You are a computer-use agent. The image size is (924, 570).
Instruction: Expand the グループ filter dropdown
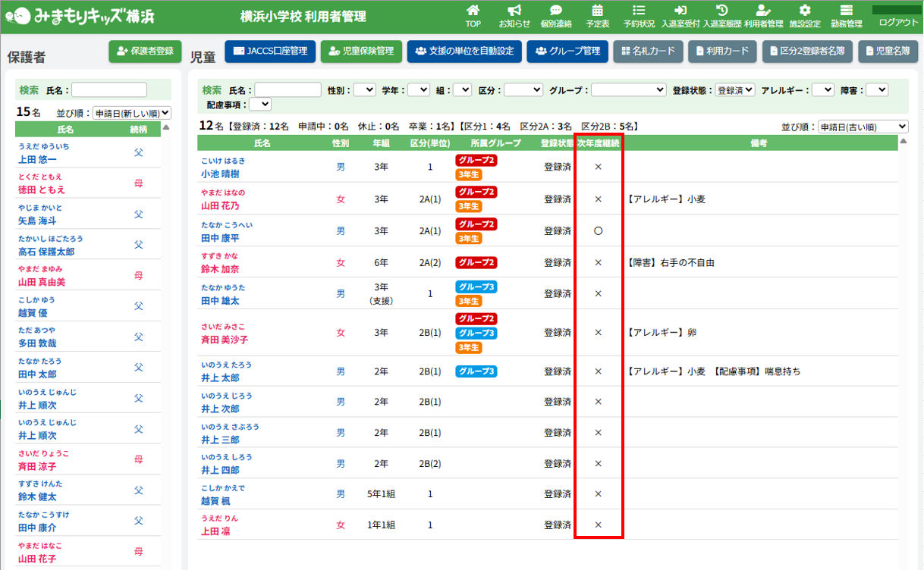628,89
